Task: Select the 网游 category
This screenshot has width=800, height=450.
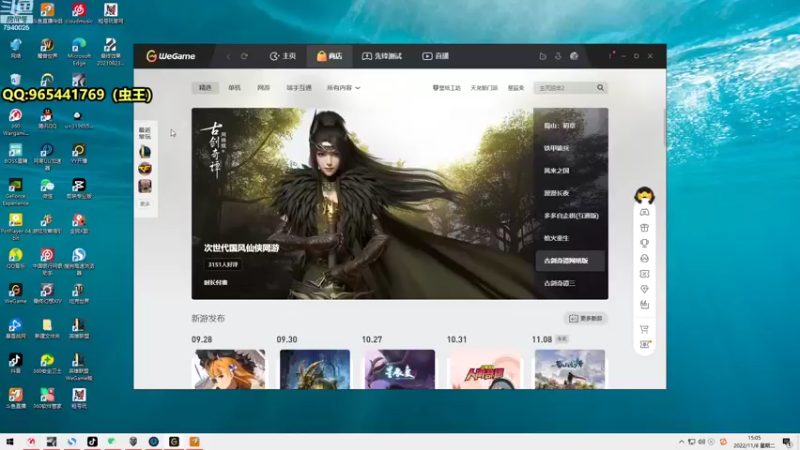Action: tap(263, 88)
